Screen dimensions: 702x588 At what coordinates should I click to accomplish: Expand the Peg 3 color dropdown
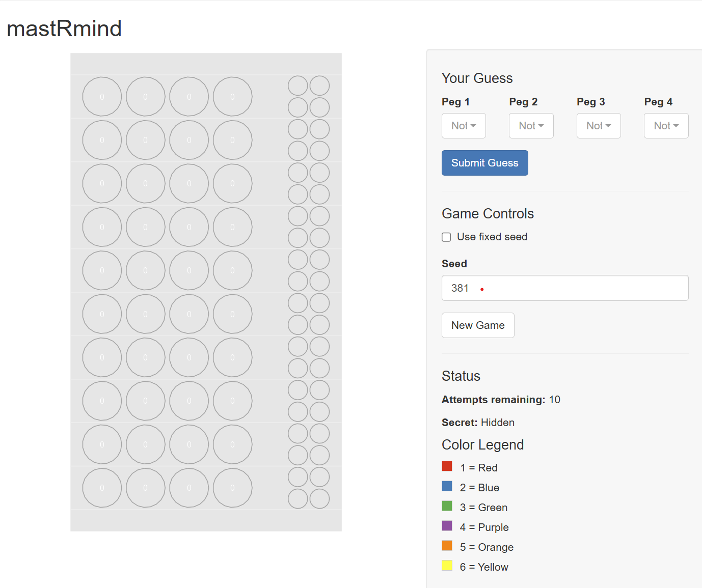click(598, 126)
